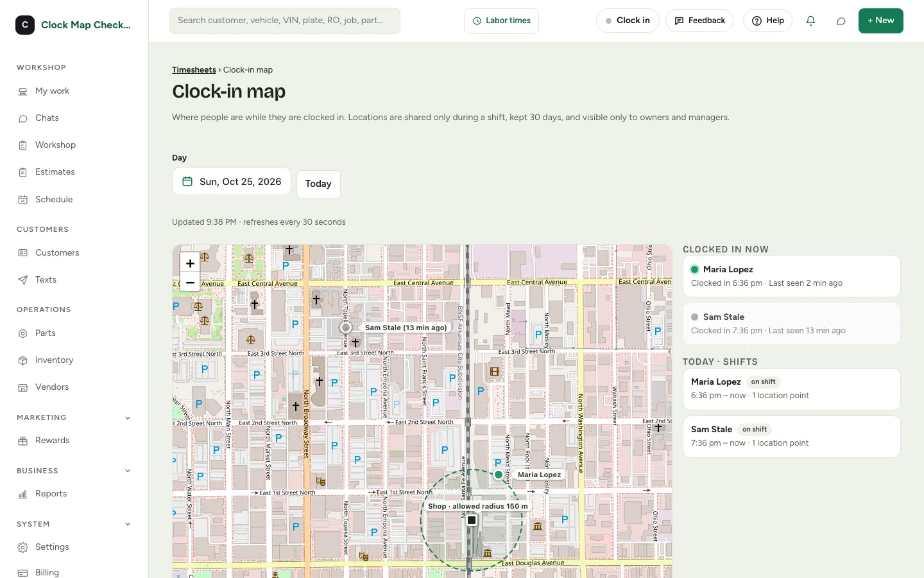924x578 pixels.
Task: Click the Sam Stale (13 min ago) map label
Action: click(406, 328)
